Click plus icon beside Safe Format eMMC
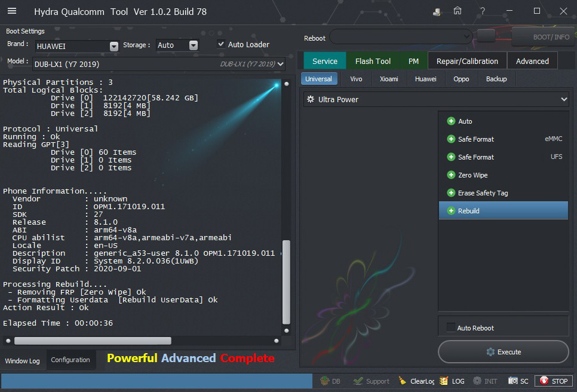 (x=451, y=139)
